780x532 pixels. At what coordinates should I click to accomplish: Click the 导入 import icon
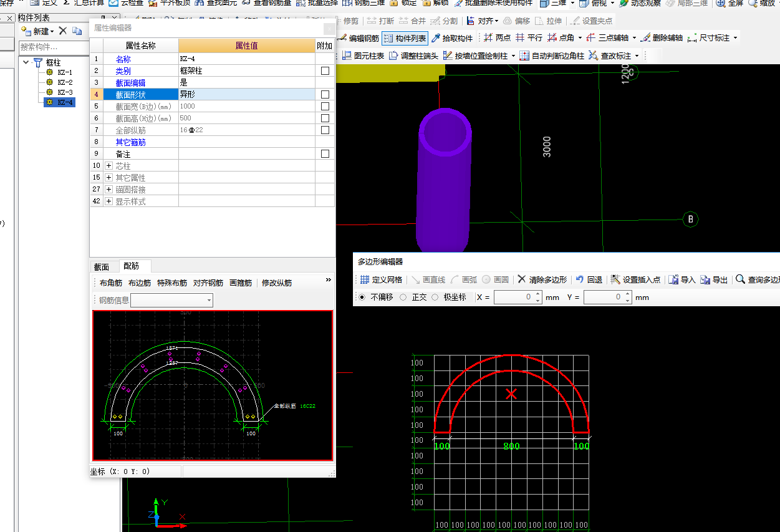[x=682, y=279]
